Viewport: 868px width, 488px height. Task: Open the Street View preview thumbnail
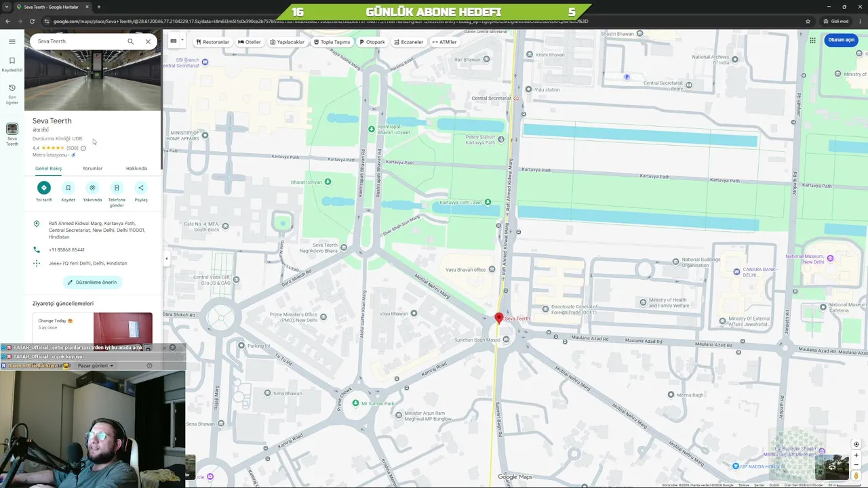(831, 467)
